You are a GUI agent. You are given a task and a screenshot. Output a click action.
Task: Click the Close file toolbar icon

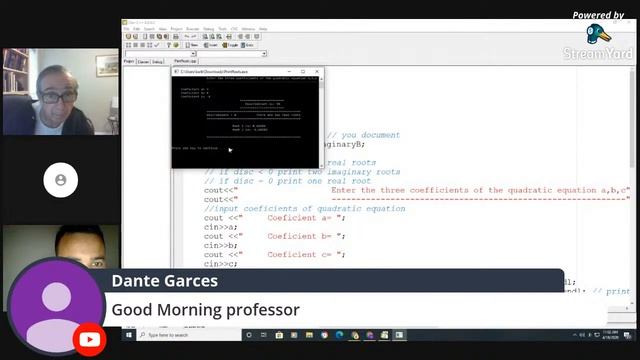[166, 36]
